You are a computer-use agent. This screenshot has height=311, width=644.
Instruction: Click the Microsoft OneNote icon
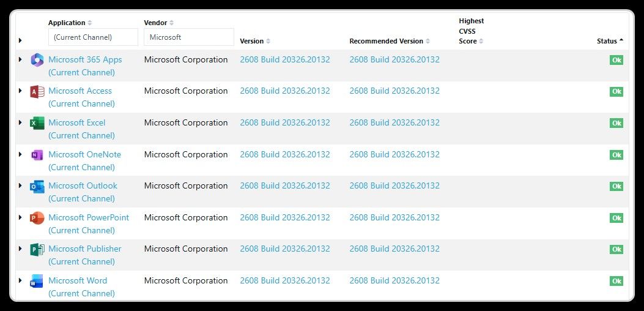pyautogui.click(x=37, y=155)
